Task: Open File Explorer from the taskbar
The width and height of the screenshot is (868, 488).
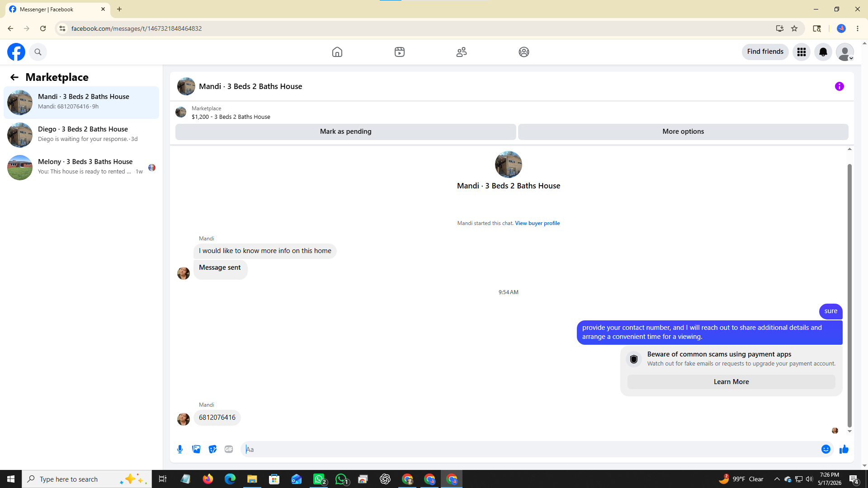Action: 252,479
